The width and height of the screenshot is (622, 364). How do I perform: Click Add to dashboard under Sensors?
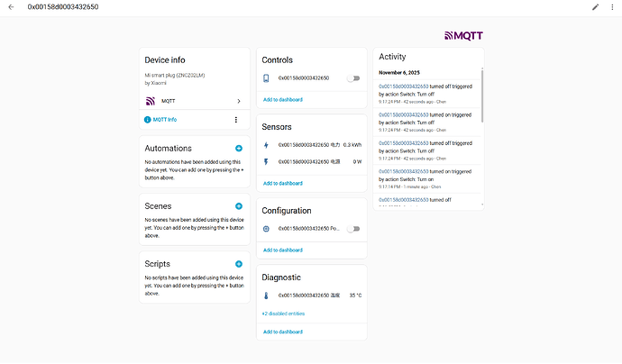[x=282, y=183]
